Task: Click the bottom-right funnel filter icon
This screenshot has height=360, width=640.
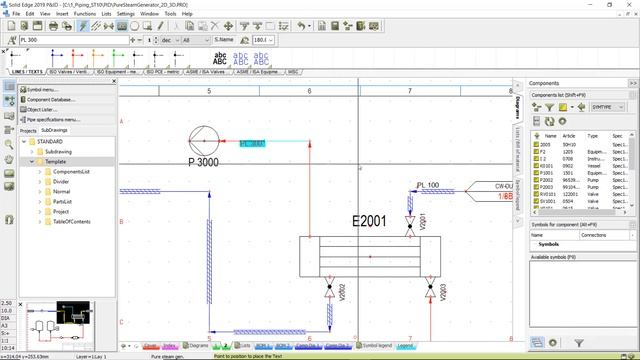Action: click(579, 343)
